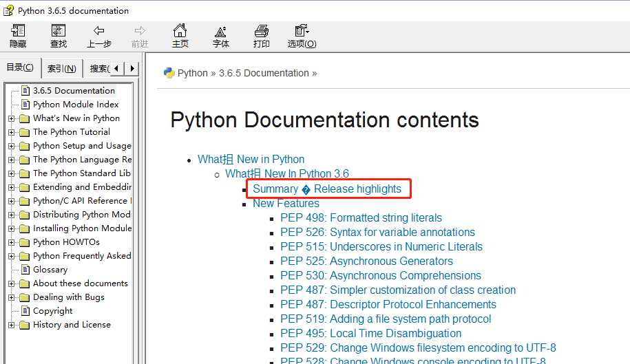The image size is (630, 364).
Task: Click folder icon of Dealing with Bugs
Action: pyautogui.click(x=25, y=297)
